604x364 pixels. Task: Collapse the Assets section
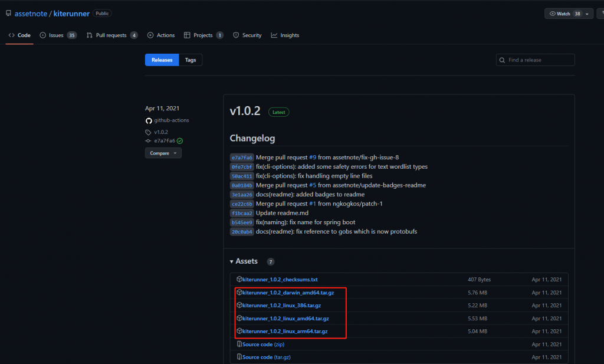(244, 261)
